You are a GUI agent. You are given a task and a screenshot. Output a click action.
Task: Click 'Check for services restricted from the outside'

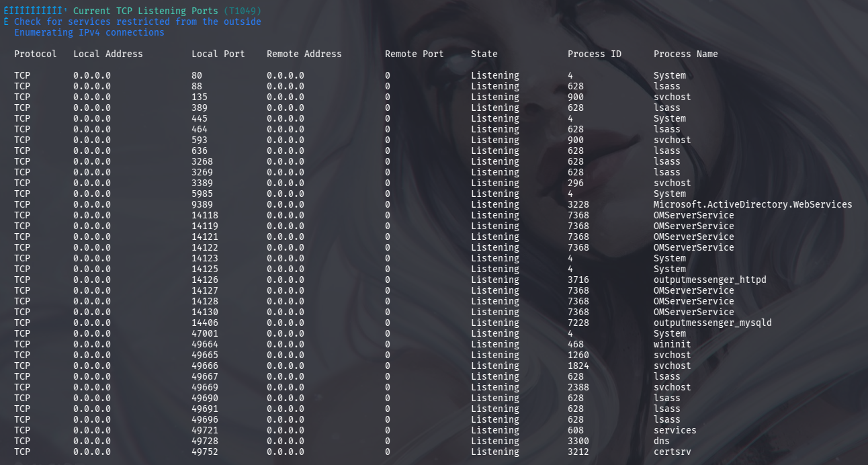point(138,22)
